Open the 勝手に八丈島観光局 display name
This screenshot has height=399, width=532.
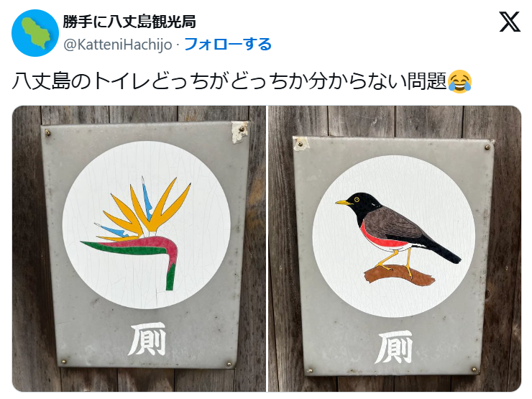(x=129, y=22)
